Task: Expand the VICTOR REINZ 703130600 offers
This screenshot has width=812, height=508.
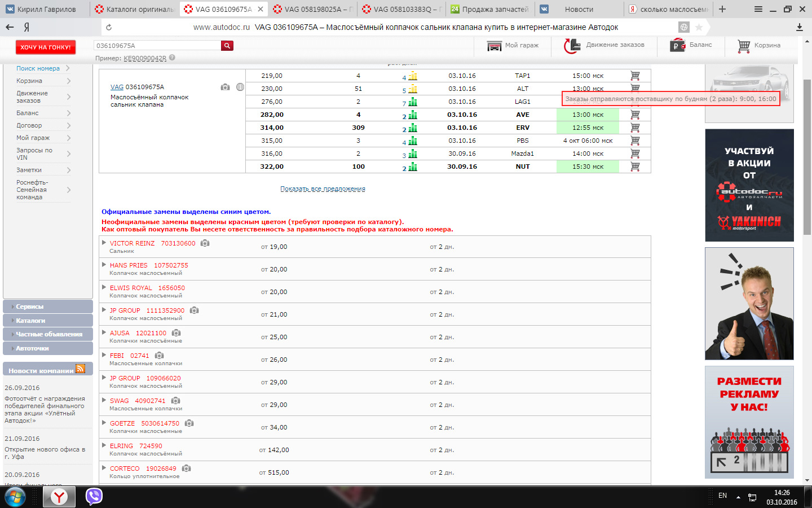Action: 104,242
